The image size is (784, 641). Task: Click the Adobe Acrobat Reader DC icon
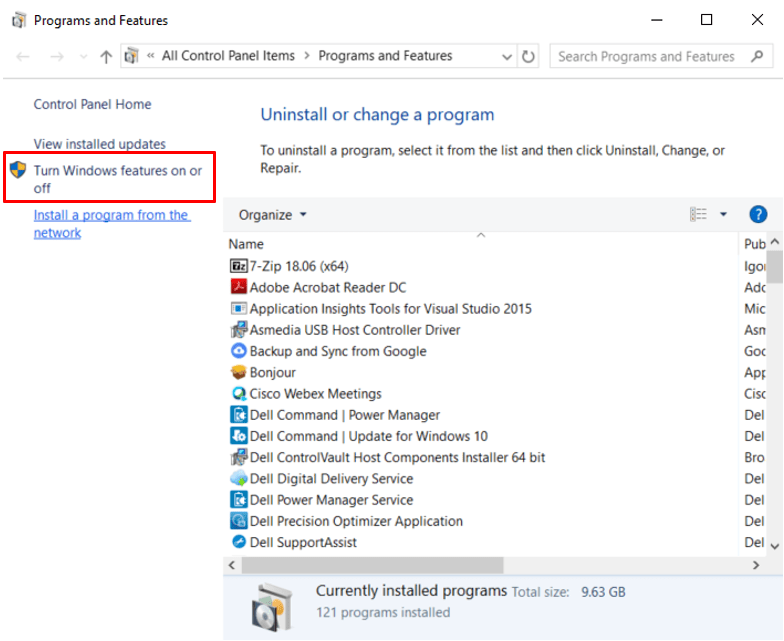click(x=238, y=287)
